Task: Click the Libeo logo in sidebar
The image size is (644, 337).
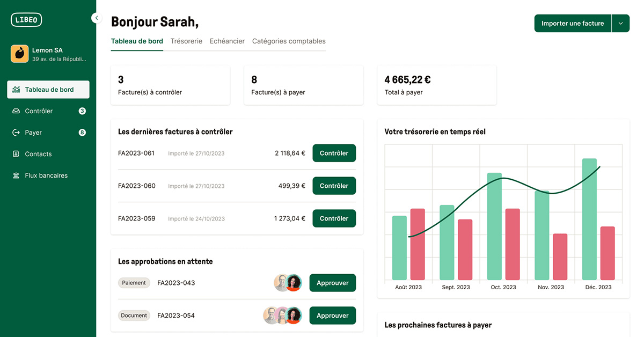Action: (x=26, y=20)
